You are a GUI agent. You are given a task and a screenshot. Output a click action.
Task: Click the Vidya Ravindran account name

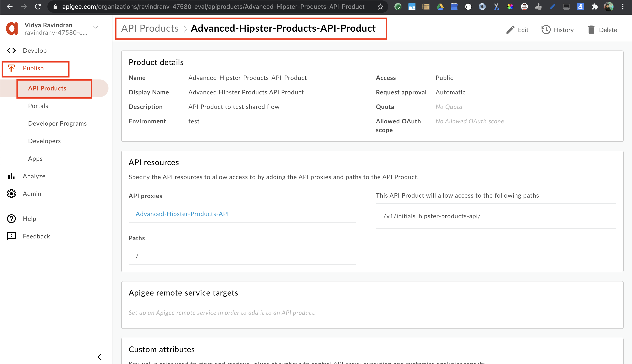point(49,25)
